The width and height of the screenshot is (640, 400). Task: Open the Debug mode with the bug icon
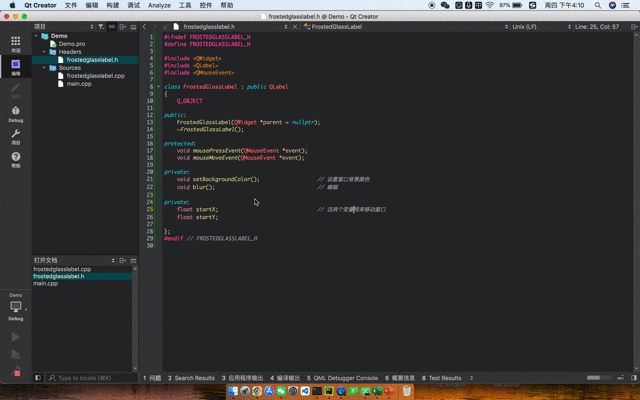[15, 112]
